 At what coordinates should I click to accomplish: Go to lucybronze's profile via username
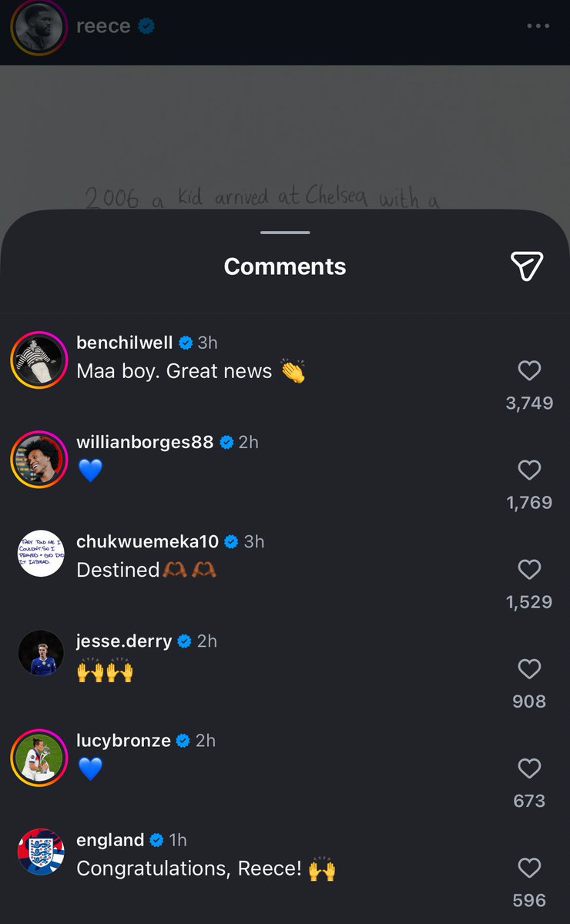pos(123,740)
